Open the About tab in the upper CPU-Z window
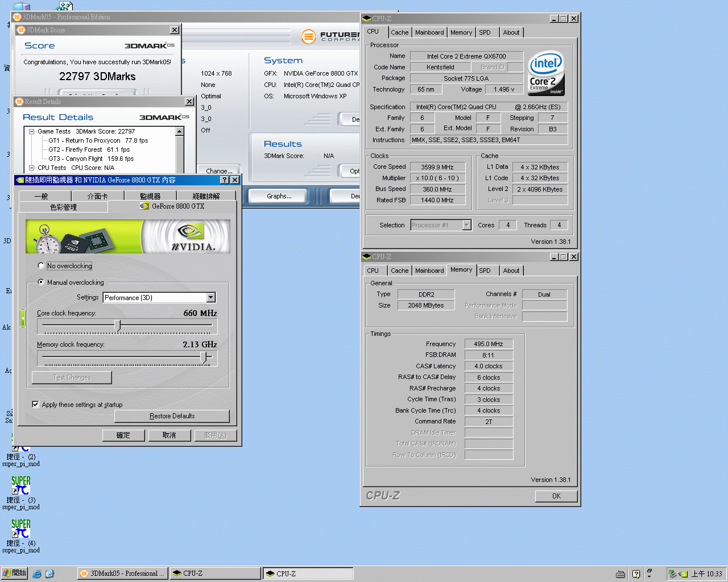This screenshot has height=582, width=728. point(511,32)
